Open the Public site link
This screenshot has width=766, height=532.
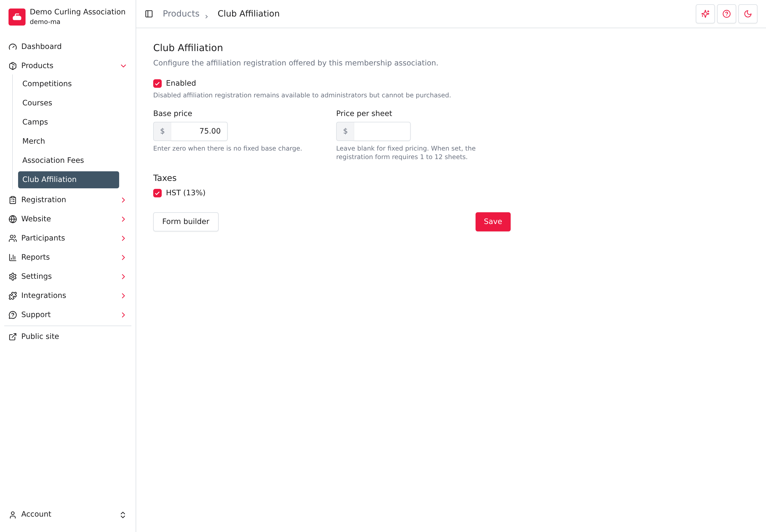point(68,337)
